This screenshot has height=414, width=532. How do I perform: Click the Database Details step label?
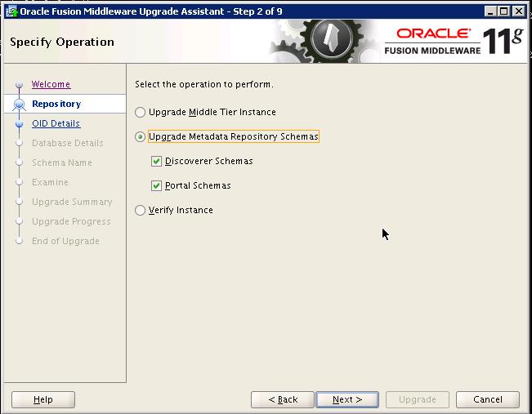(x=68, y=143)
